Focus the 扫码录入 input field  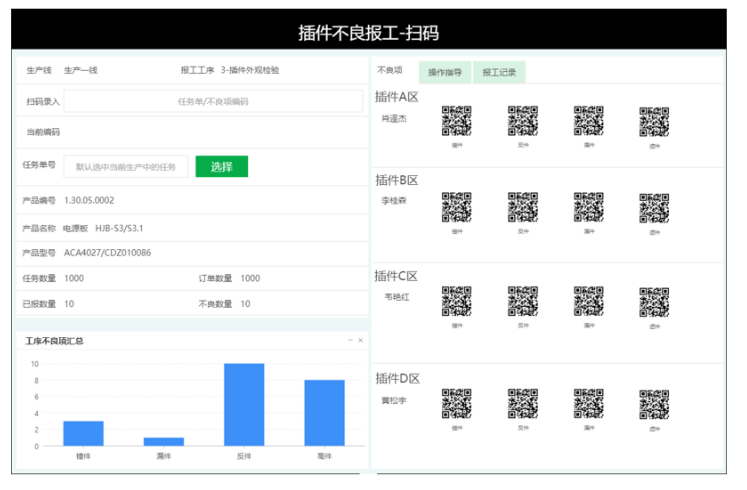213,101
